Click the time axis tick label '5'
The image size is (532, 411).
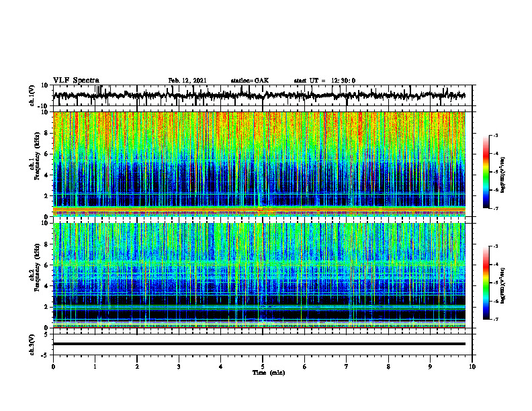click(x=263, y=367)
